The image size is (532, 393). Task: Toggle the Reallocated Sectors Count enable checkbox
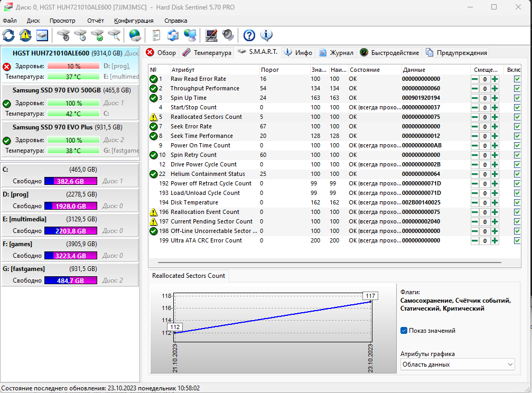(517, 117)
